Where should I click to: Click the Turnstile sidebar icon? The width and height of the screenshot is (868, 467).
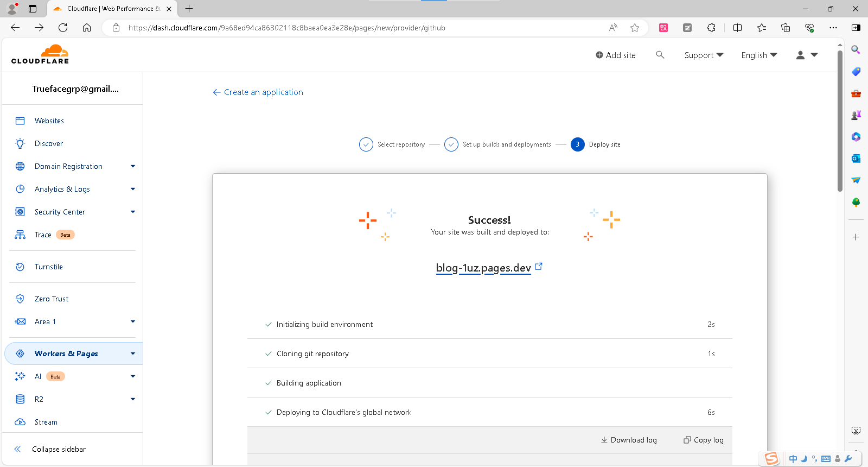point(20,267)
